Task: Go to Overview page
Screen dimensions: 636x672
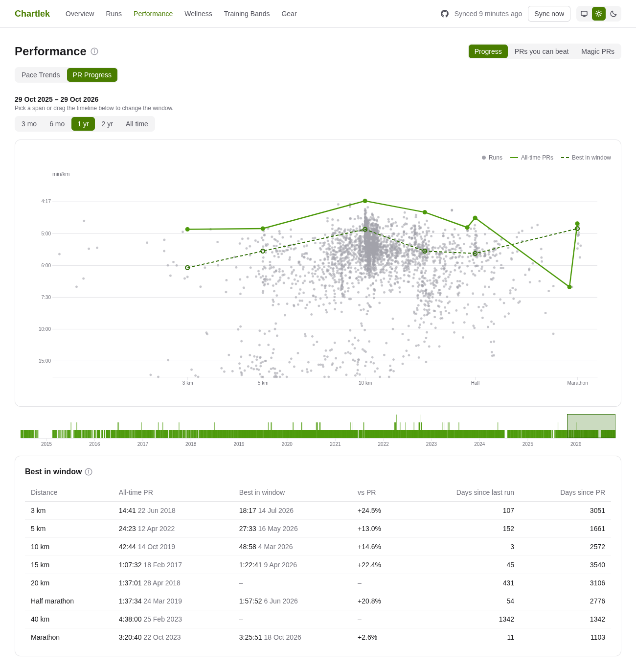Action: pyautogui.click(x=80, y=14)
